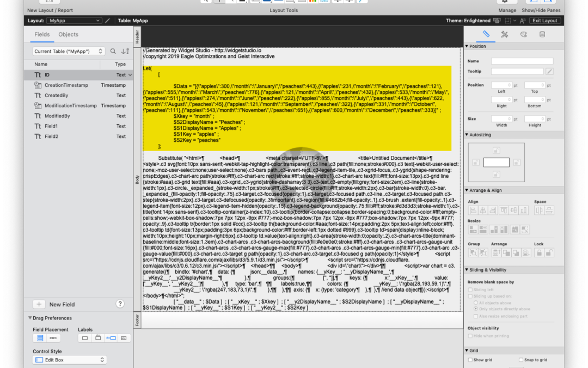Group the selected objects
This screenshot has height=368, width=588.
tap(473, 253)
